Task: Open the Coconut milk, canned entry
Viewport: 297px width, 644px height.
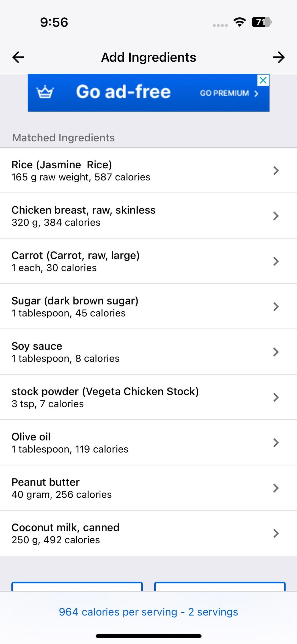Action: [x=65, y=528]
